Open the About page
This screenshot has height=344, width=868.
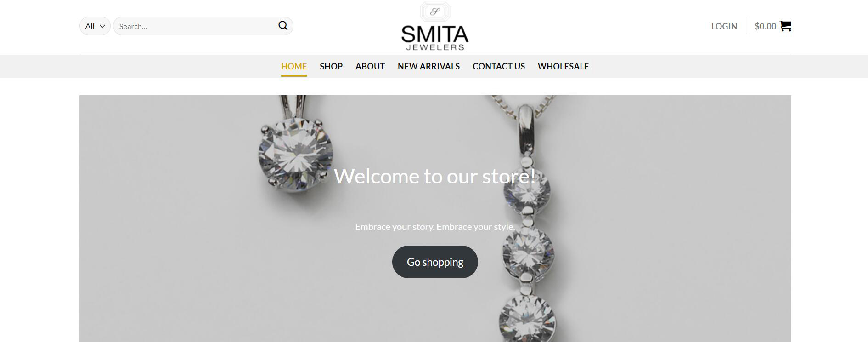(370, 66)
